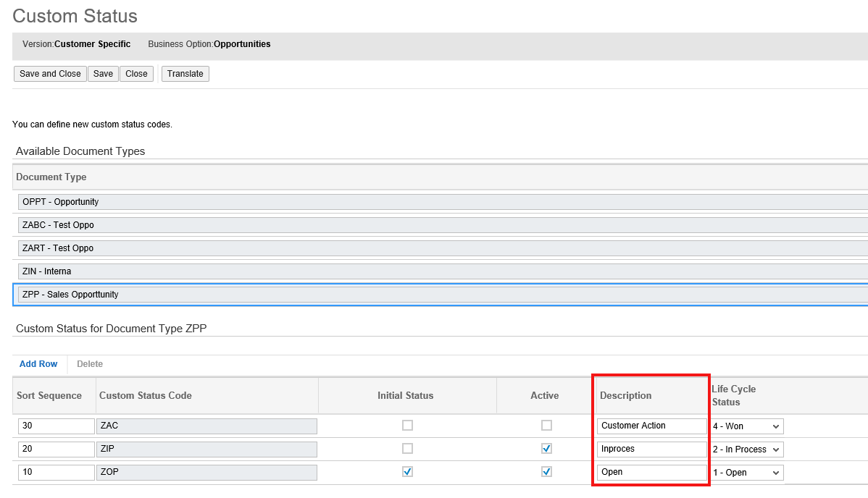Click the ZIP custom status code field
The height and width of the screenshot is (498, 868).
pos(206,450)
